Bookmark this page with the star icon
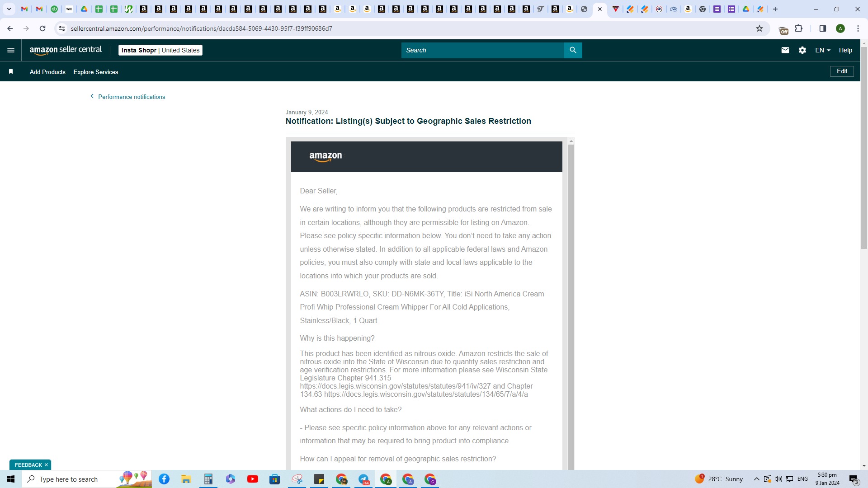The image size is (868, 488). tap(759, 28)
